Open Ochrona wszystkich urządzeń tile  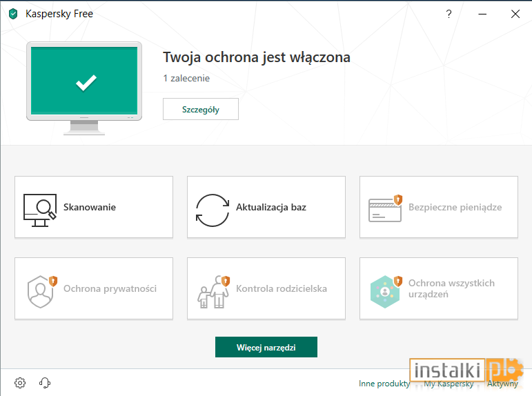tap(439, 288)
